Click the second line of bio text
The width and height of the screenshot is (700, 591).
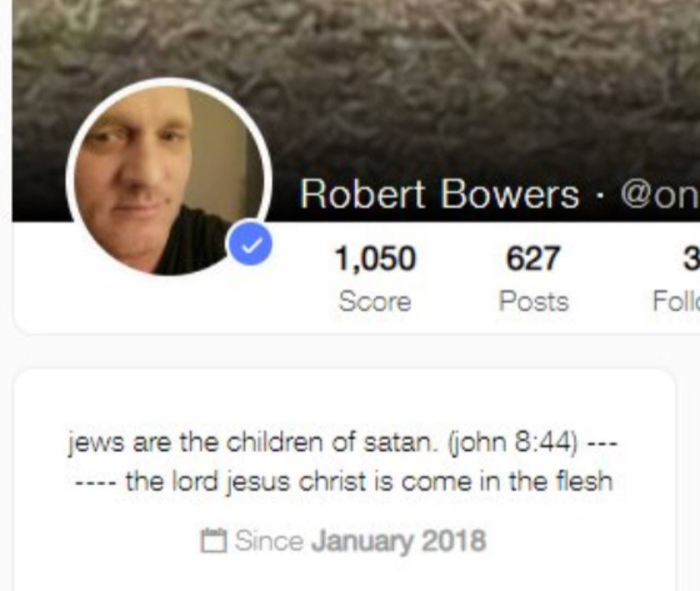coord(343,482)
